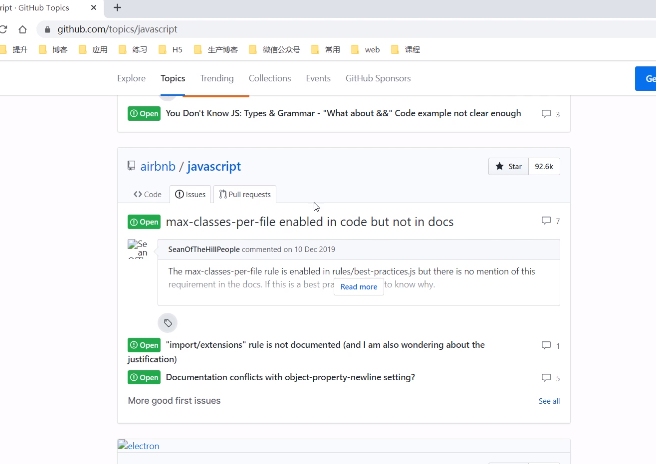This screenshot has width=656, height=464.
Task: Star the airbnb/javascript repository
Action: point(508,167)
